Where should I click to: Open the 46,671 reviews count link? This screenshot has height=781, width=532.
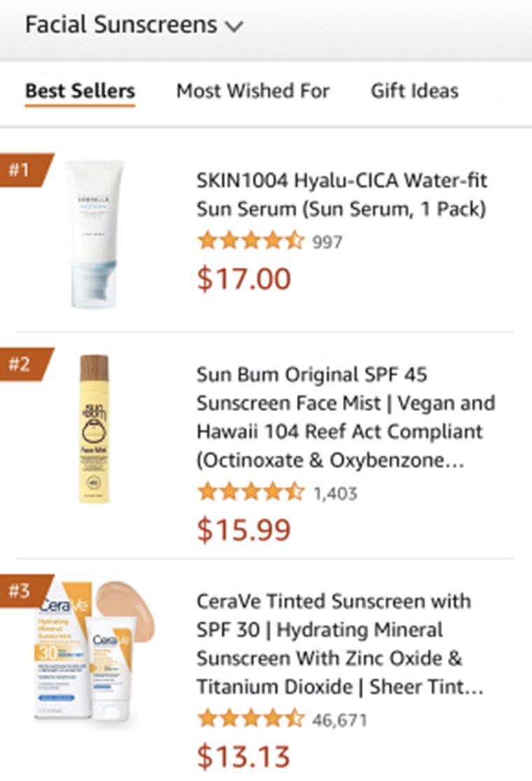click(339, 720)
